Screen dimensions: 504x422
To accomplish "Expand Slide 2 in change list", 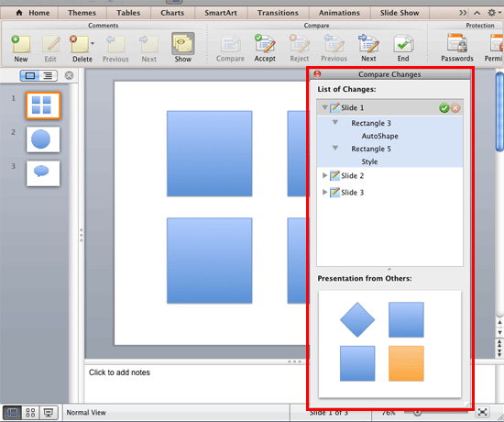I will 324,175.
